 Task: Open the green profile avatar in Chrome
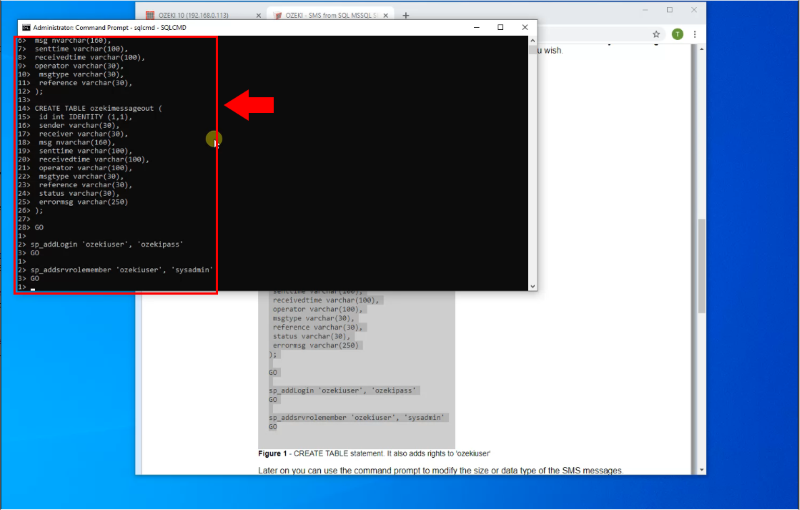pyautogui.click(x=678, y=34)
